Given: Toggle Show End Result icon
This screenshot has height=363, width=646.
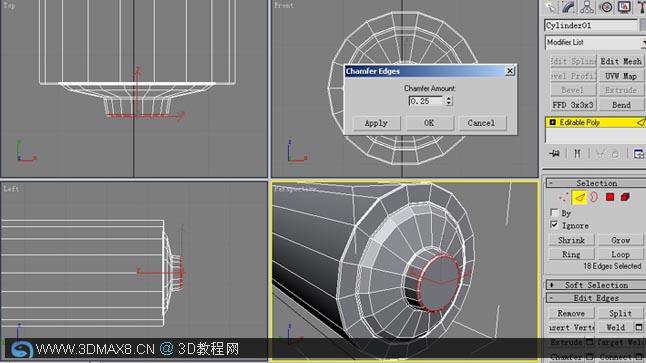Looking at the screenshot, I should click(x=577, y=154).
